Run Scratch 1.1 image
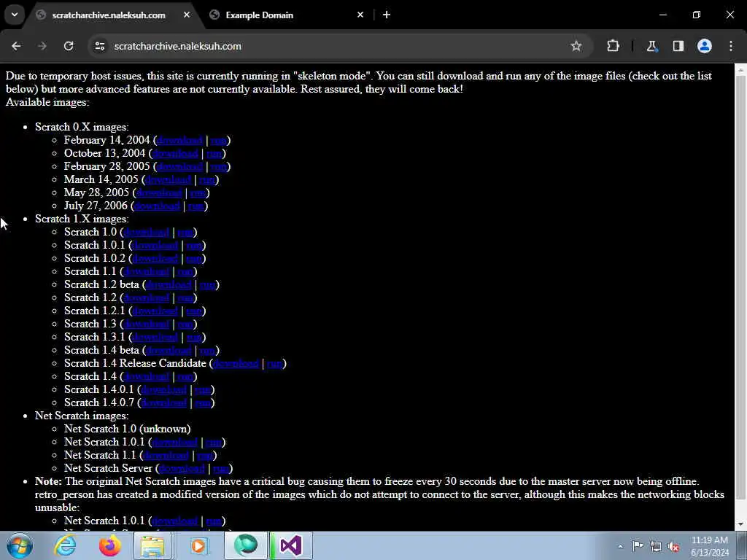The image size is (747, 560). (185, 271)
